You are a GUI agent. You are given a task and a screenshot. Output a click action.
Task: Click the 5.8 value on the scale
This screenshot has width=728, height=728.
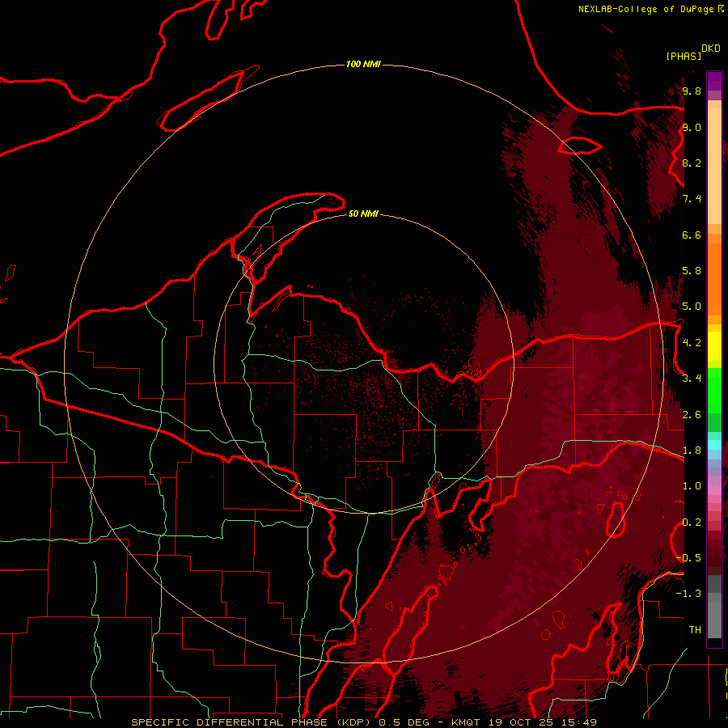tap(692, 271)
